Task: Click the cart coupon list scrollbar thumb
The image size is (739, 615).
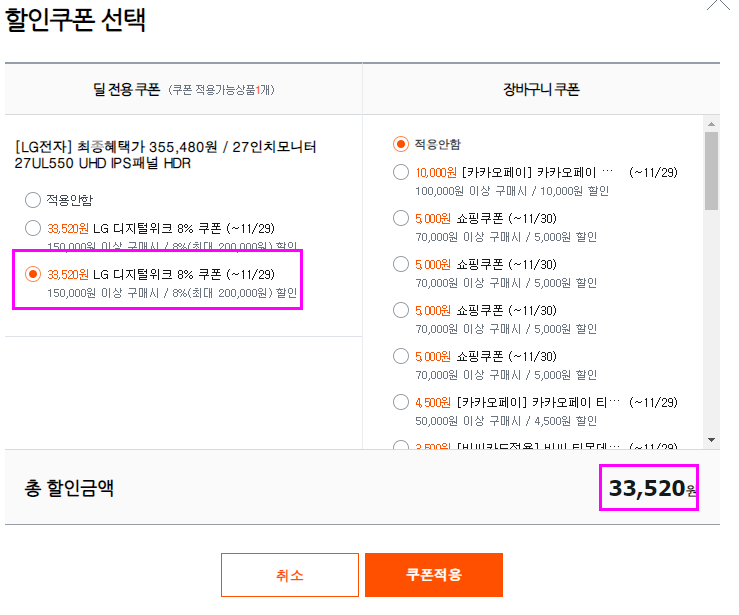Action: [x=711, y=171]
